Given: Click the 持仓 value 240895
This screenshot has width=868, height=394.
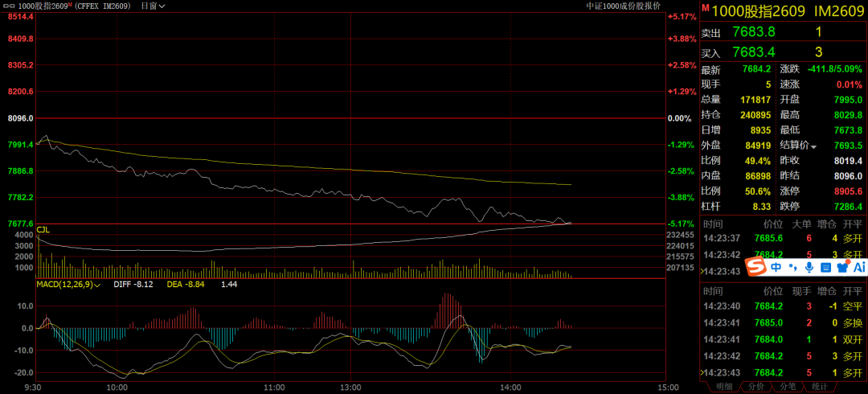Looking at the screenshot, I should (755, 115).
